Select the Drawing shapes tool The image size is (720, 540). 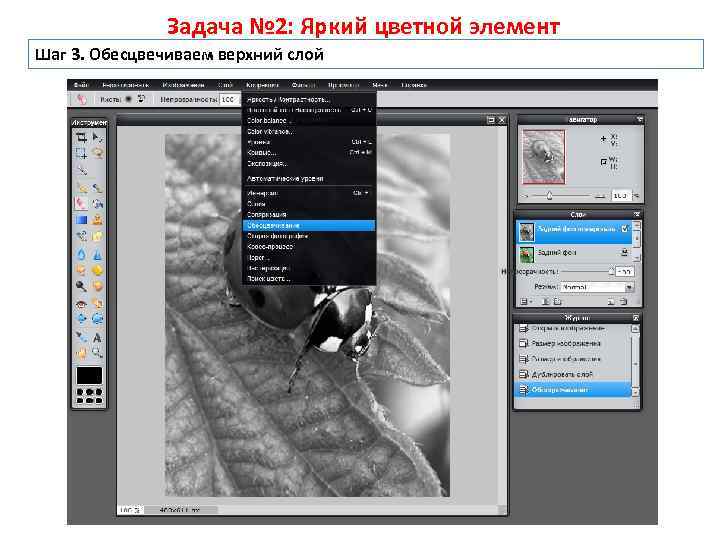pos(97,236)
